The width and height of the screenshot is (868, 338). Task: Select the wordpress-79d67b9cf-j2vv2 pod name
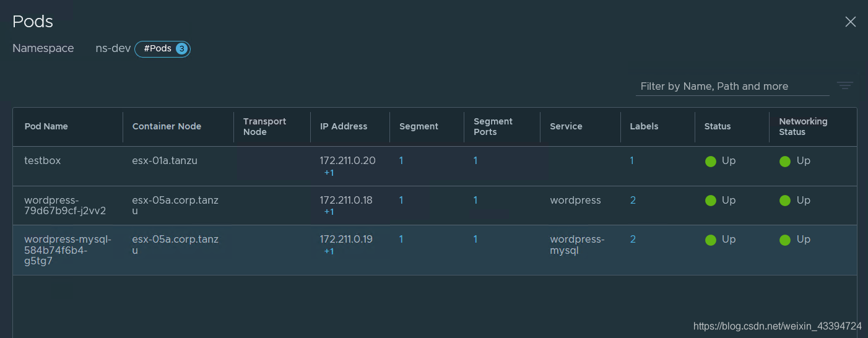click(65, 206)
